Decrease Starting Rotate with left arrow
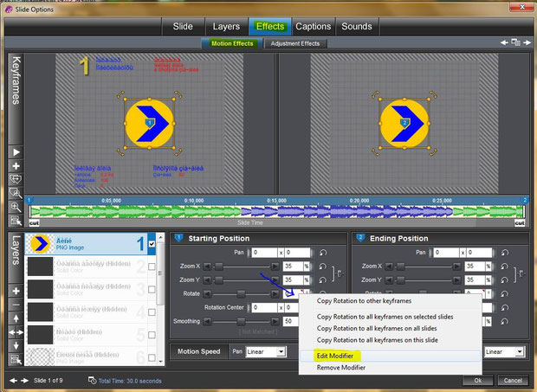The width and height of the screenshot is (537, 392). [x=207, y=294]
